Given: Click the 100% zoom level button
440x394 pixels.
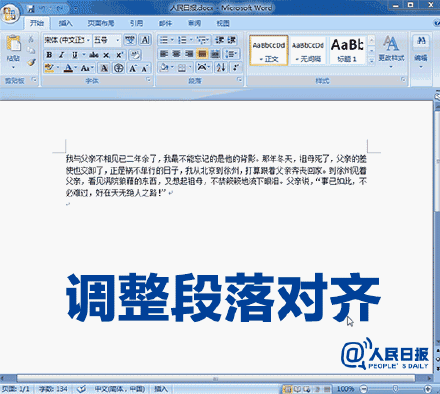Looking at the screenshot, I should (345, 389).
